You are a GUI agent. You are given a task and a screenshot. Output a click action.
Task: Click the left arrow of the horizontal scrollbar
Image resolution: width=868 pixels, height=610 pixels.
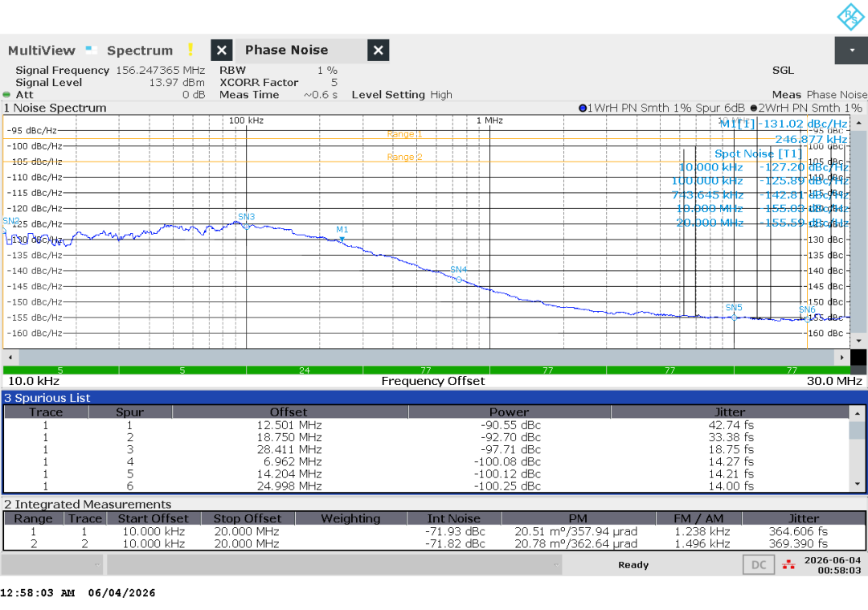click(x=10, y=358)
